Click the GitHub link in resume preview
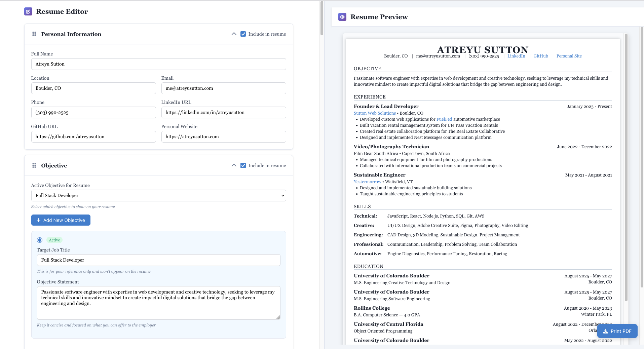This screenshot has width=644, height=349. [x=540, y=56]
